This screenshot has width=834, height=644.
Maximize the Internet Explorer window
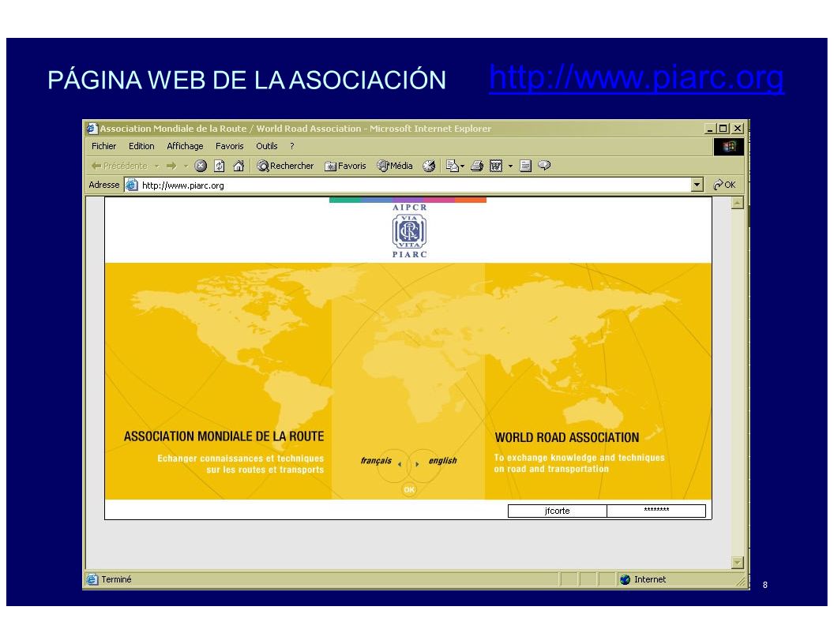coord(723,129)
